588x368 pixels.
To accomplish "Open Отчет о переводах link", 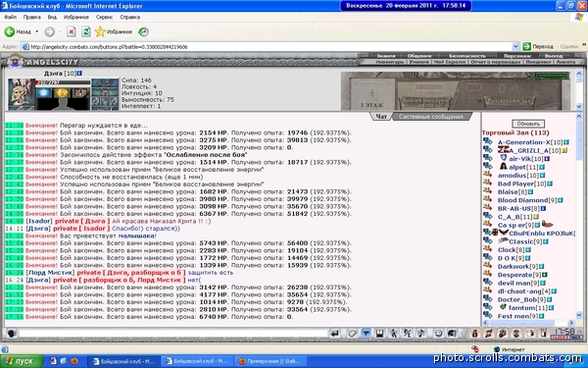I will pyautogui.click(x=495, y=62).
